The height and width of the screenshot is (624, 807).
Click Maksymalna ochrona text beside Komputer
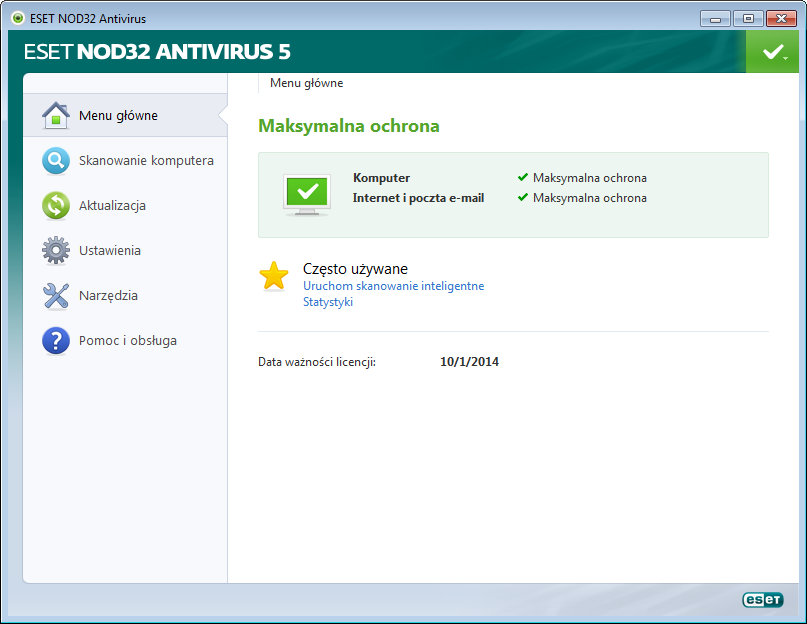tap(590, 178)
